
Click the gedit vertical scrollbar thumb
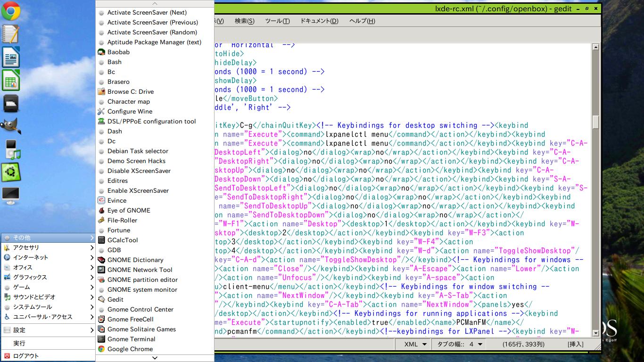tap(595, 122)
